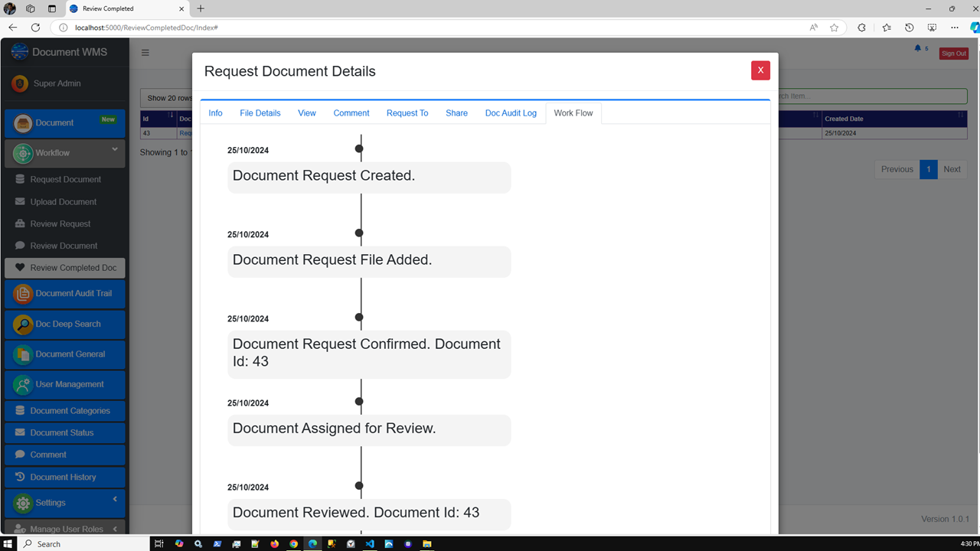Click the Super Admin profile avatar
The width and height of the screenshot is (980, 551).
(21, 84)
